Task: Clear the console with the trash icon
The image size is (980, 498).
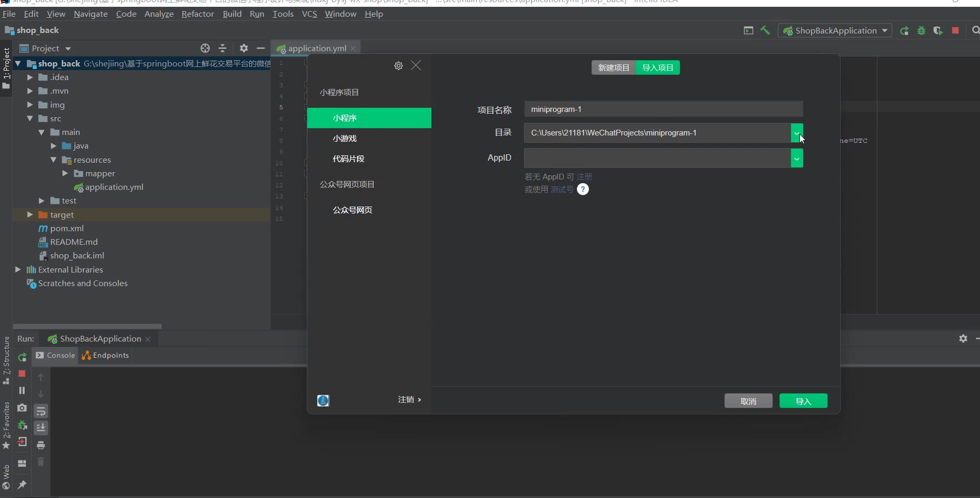Action: [x=41, y=462]
